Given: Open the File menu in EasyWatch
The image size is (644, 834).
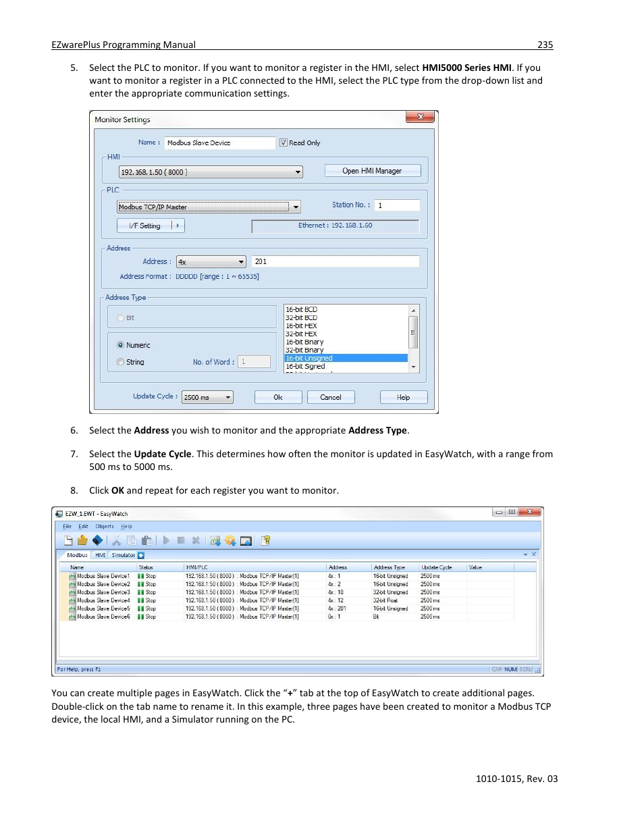Looking at the screenshot, I should 67,526.
